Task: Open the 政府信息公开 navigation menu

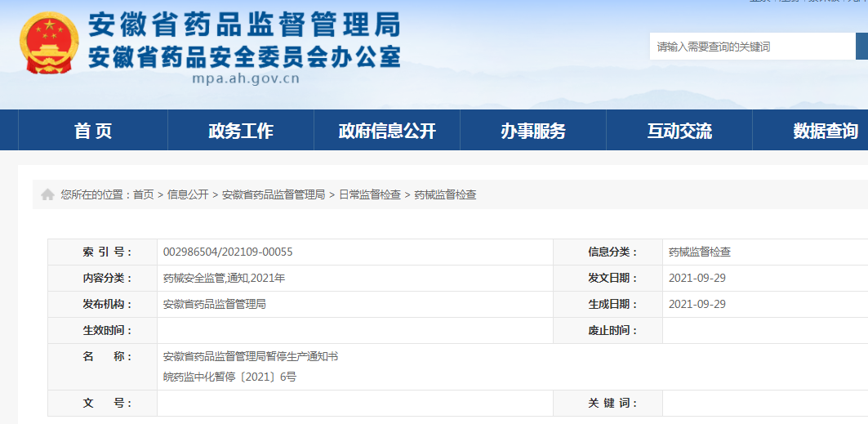Action: point(387,131)
